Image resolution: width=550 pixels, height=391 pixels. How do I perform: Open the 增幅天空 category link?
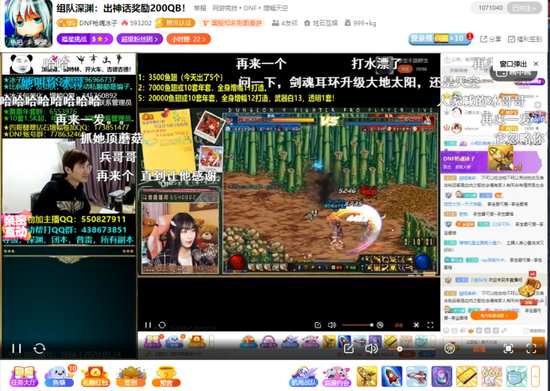(x=275, y=8)
